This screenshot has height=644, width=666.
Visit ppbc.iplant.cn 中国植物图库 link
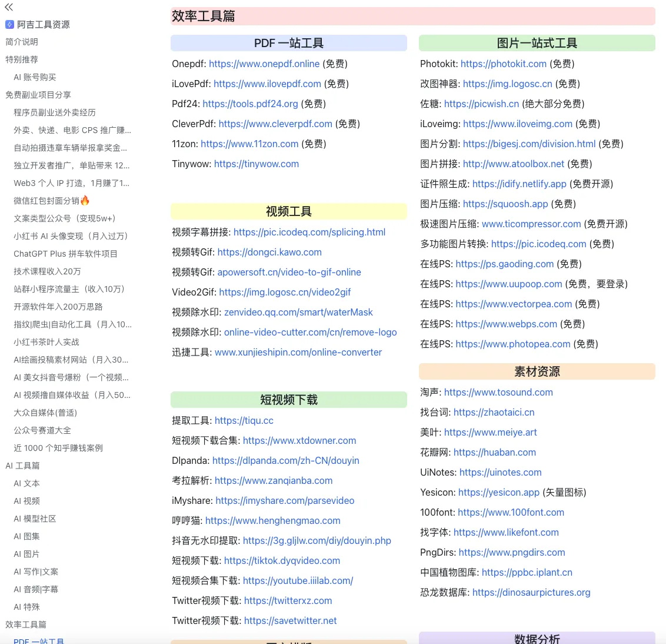527,572
